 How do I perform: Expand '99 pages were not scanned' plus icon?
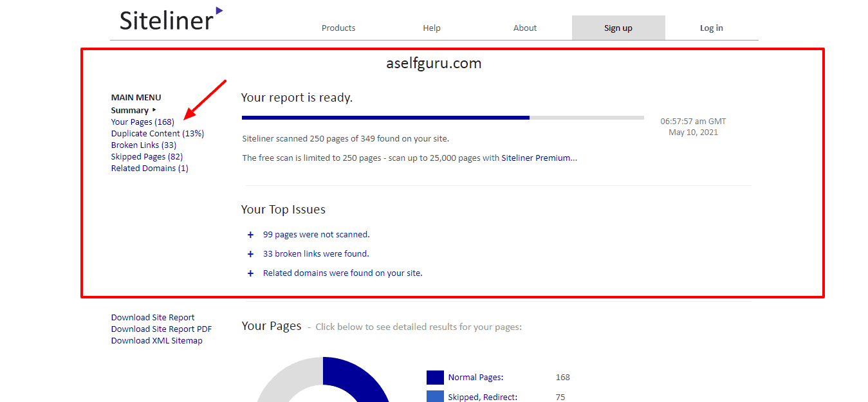coord(250,235)
